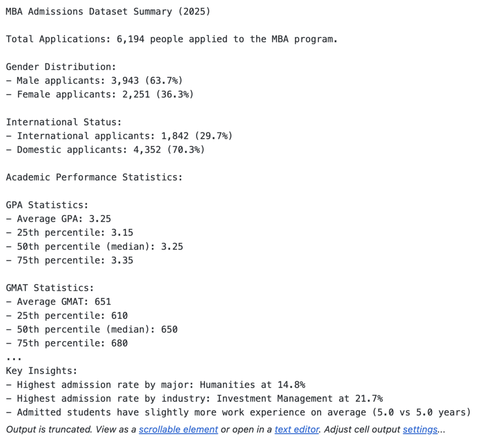The image size is (504, 447).
Task: Click the Investment Management admission rate line
Action: pos(194,398)
